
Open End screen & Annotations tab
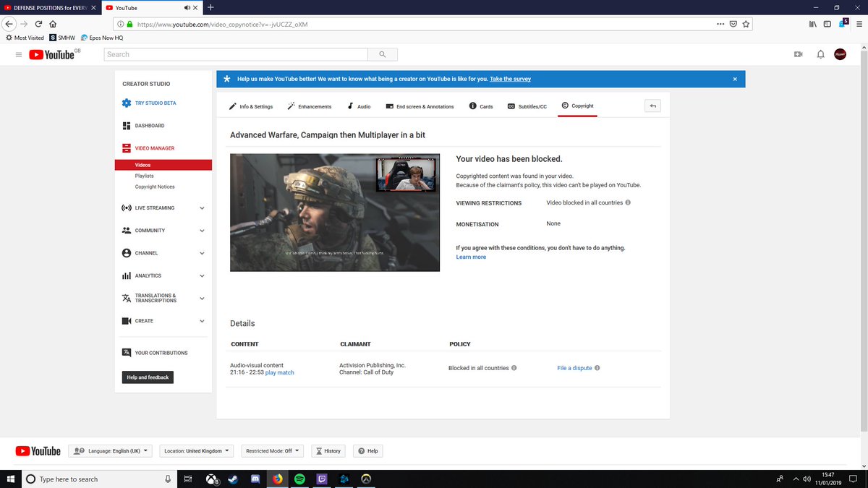tap(420, 106)
